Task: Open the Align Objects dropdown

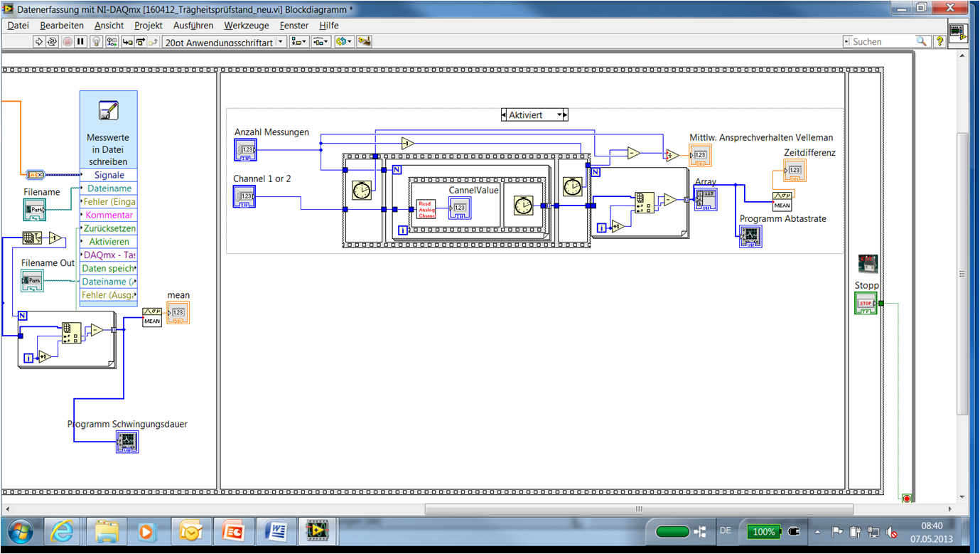Action: tap(298, 41)
